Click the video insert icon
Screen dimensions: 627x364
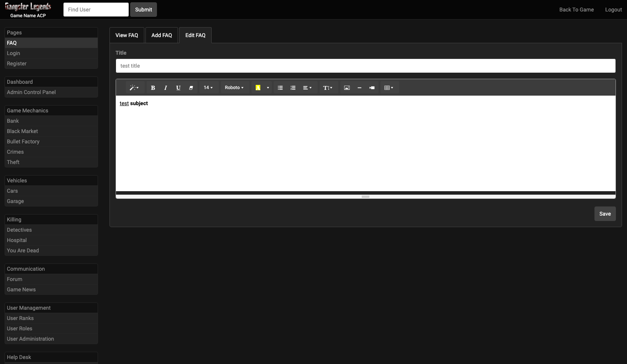372,88
